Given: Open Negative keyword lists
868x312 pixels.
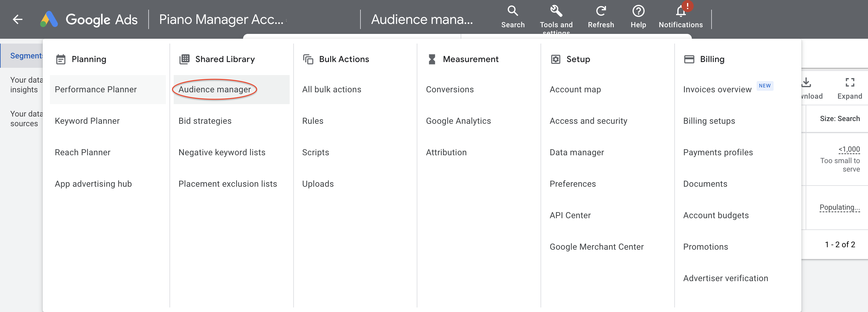Looking at the screenshot, I should pyautogui.click(x=222, y=152).
